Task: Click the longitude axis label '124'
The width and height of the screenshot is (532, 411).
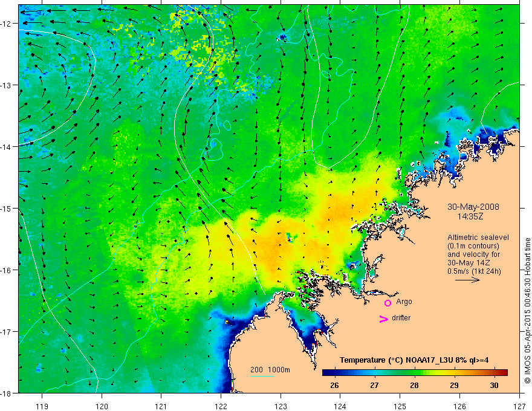Action: pyautogui.click(x=340, y=406)
